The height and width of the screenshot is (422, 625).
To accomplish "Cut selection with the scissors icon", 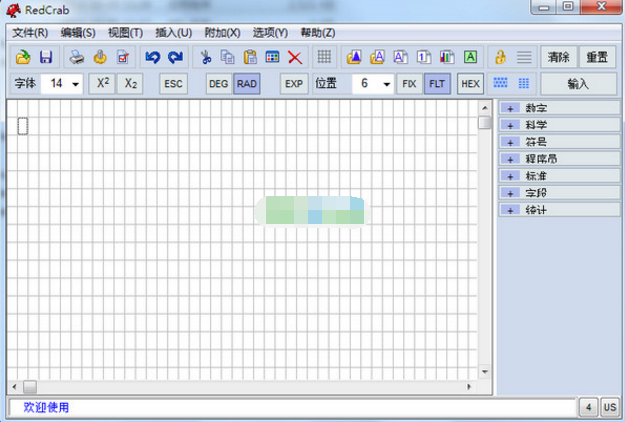I will tap(206, 57).
